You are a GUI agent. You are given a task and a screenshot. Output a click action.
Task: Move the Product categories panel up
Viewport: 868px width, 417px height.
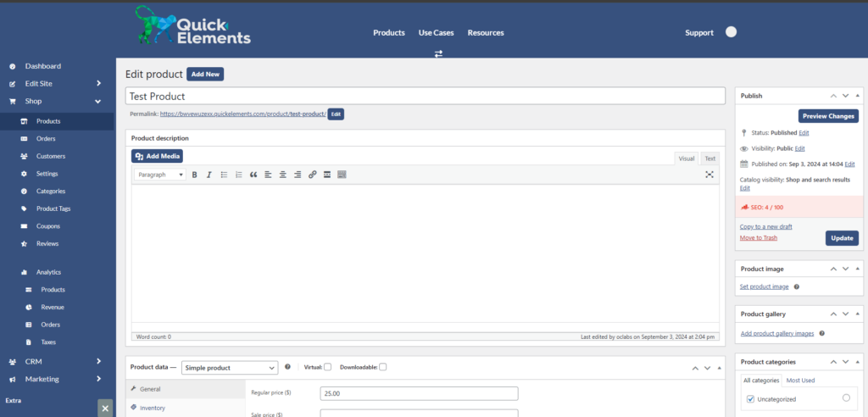(834, 362)
